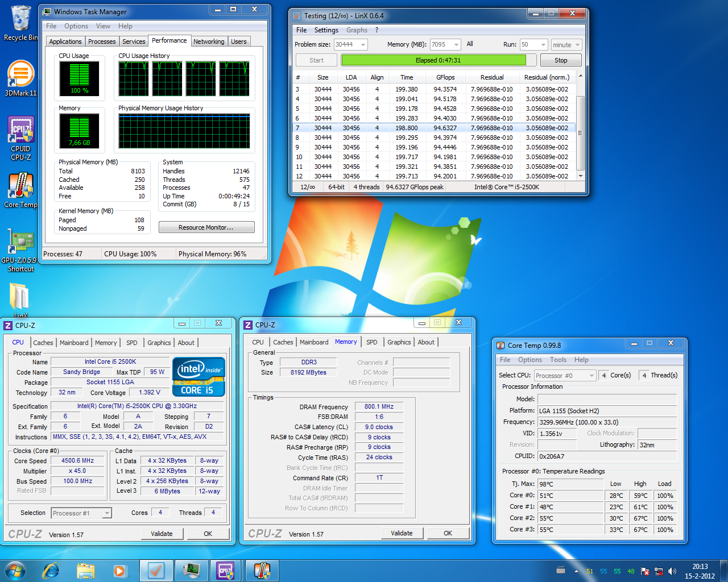
Task: Show hidden system tray icons
Action: coord(576,571)
